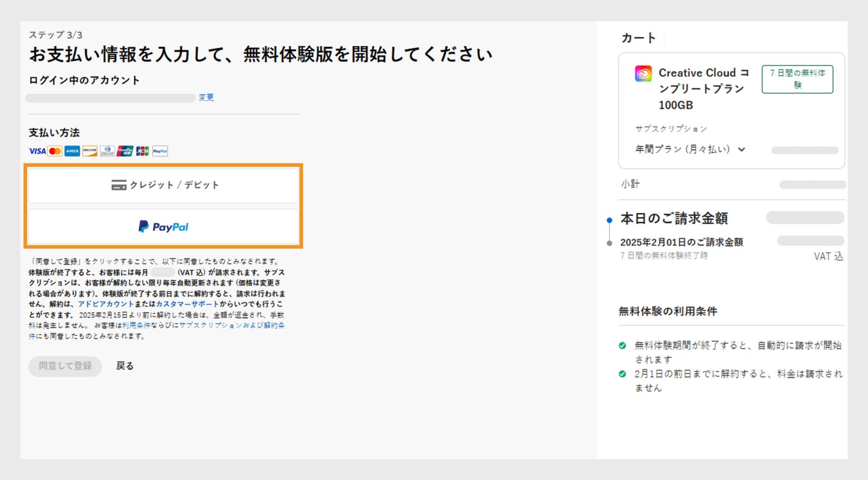The width and height of the screenshot is (868, 480).
Task: Click the カート heading
Action: click(638, 38)
